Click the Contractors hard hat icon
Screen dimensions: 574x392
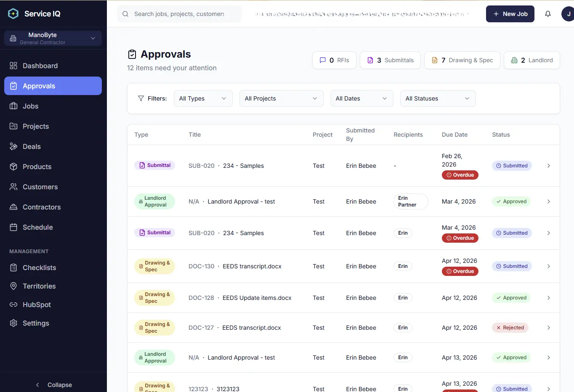tap(13, 207)
